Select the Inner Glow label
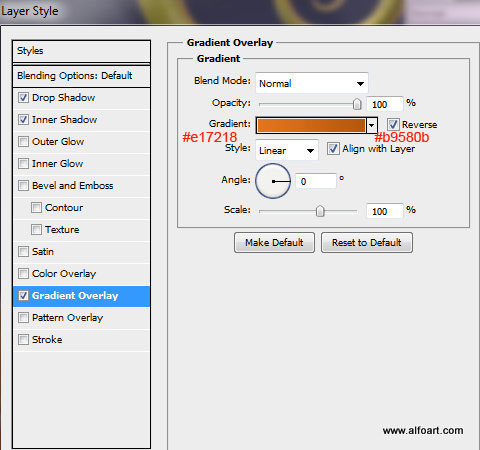480x450 pixels. 57,164
